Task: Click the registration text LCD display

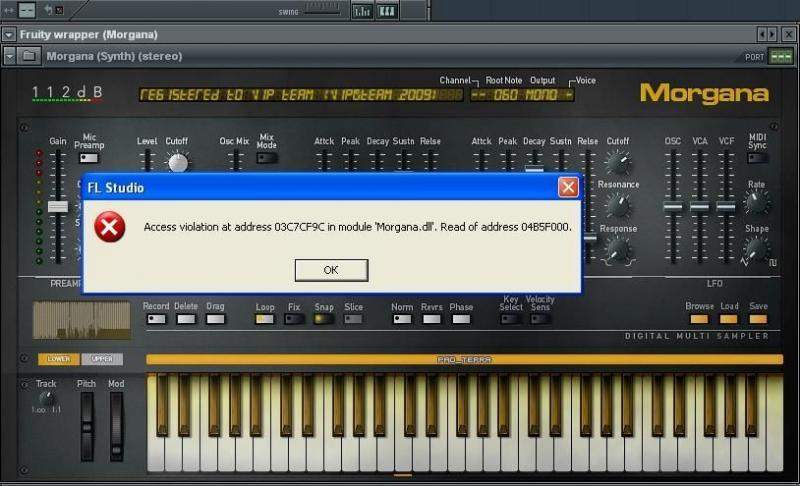Action: [x=301, y=95]
